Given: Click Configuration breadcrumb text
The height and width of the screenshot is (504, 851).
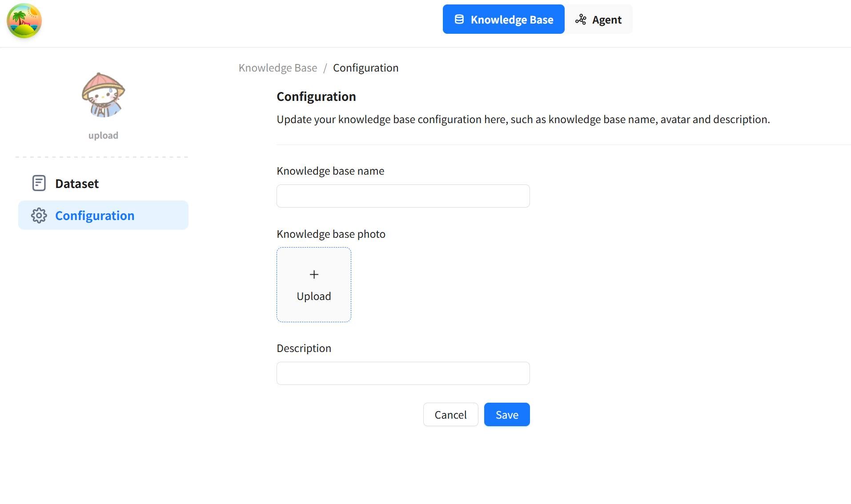Looking at the screenshot, I should (365, 68).
